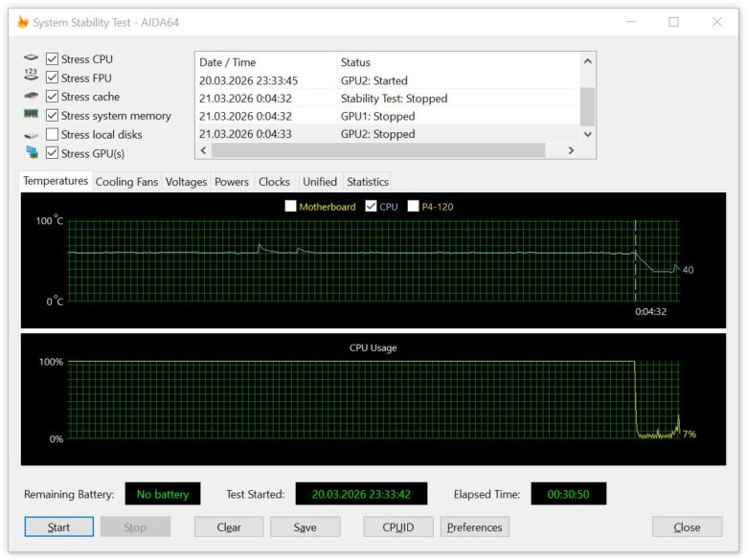The height and width of the screenshot is (560, 747).
Task: Click the '20.03.2026 23:33:45' timestamp cell
Action: (x=248, y=80)
